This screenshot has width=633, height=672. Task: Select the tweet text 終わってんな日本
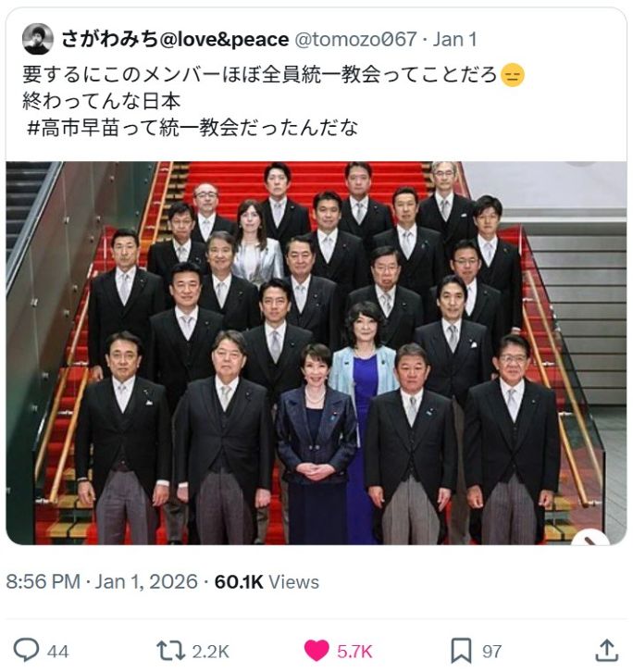(x=102, y=101)
